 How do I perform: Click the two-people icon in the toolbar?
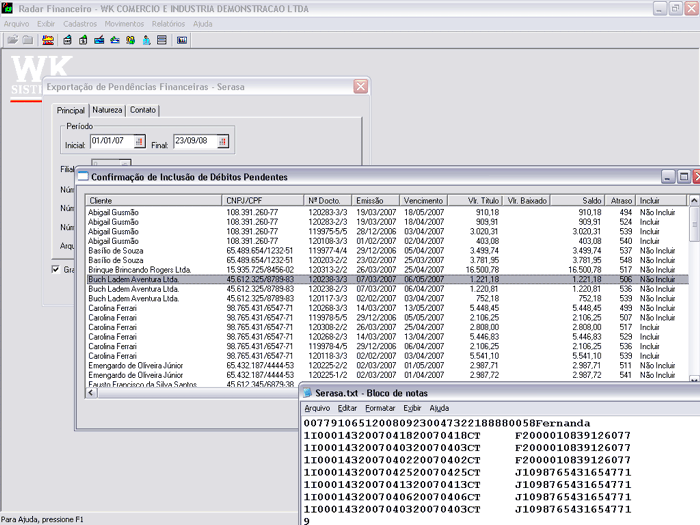(130, 40)
